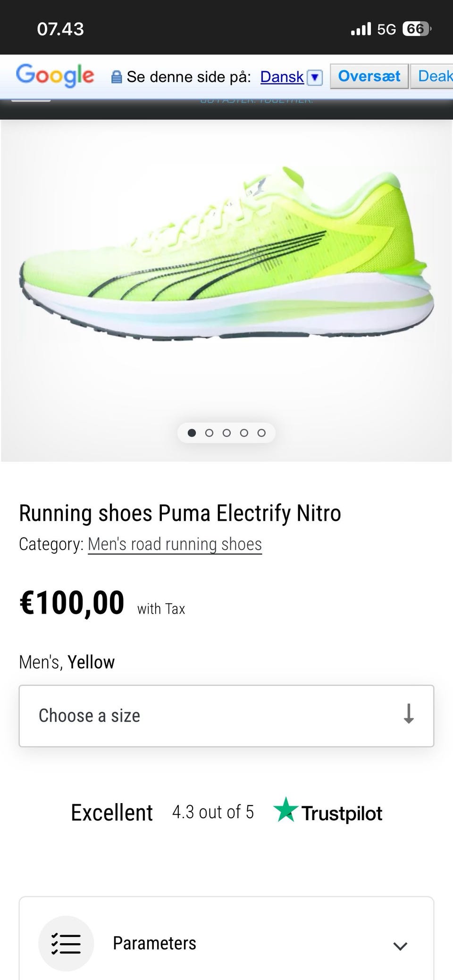Screen dimensions: 453x980
Task: Tap the Parameters list icon
Action: 66,944
